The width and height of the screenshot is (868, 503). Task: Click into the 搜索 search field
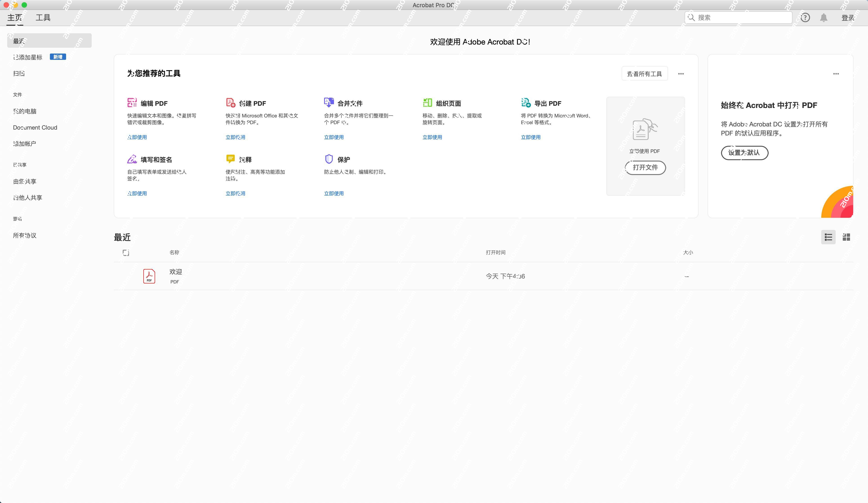coord(739,18)
